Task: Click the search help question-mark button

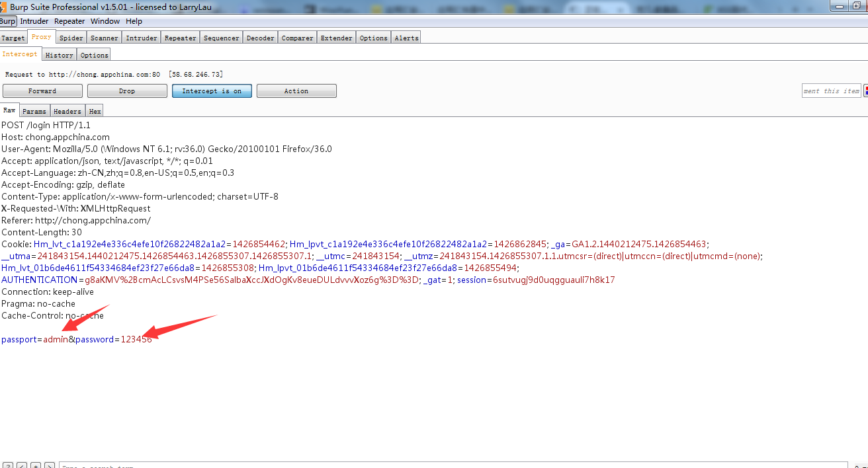Action: click(x=7, y=465)
